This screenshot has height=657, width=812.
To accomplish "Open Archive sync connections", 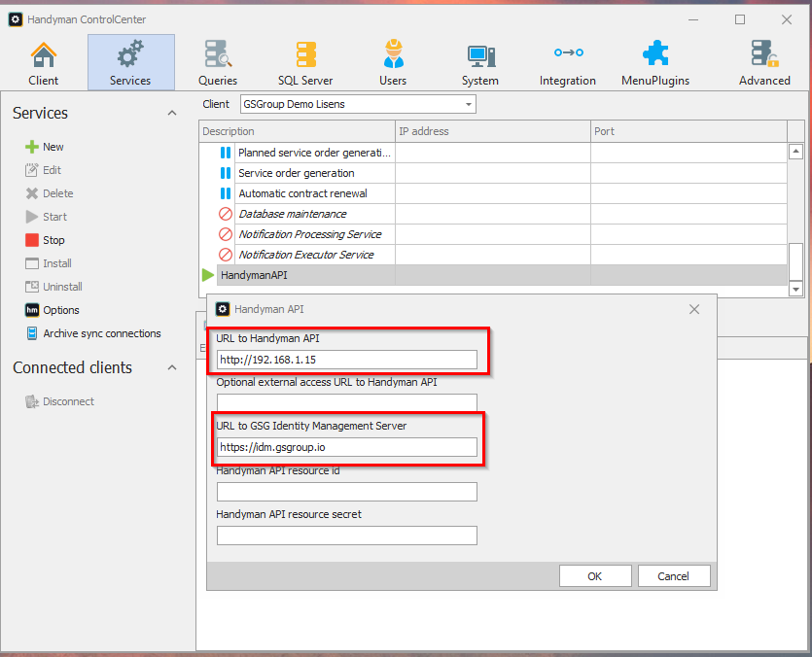I will [93, 333].
